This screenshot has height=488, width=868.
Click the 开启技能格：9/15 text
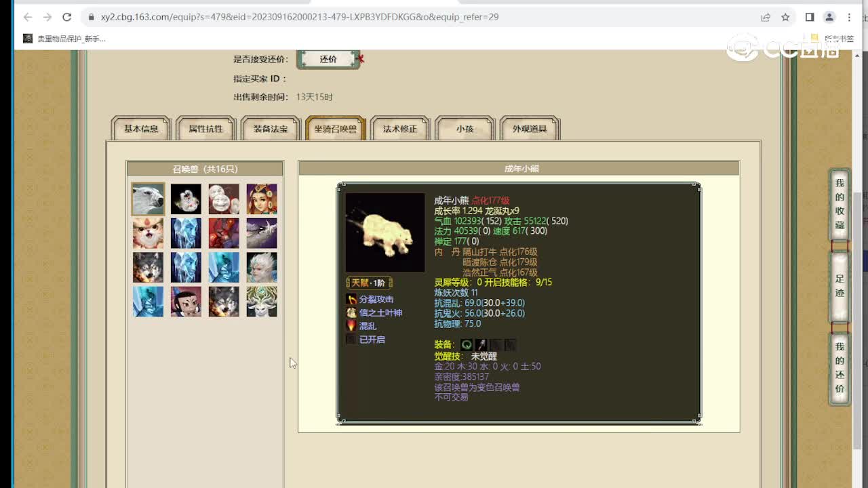tap(519, 283)
